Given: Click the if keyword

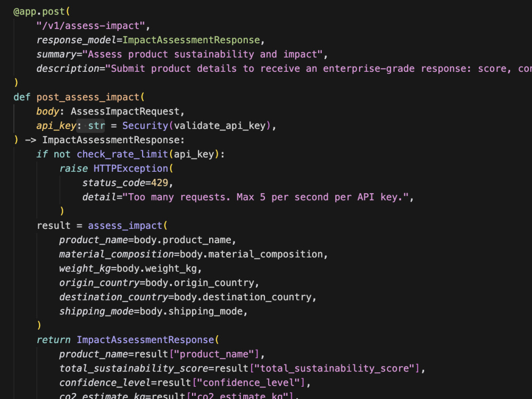Looking at the screenshot, I should tap(42, 154).
